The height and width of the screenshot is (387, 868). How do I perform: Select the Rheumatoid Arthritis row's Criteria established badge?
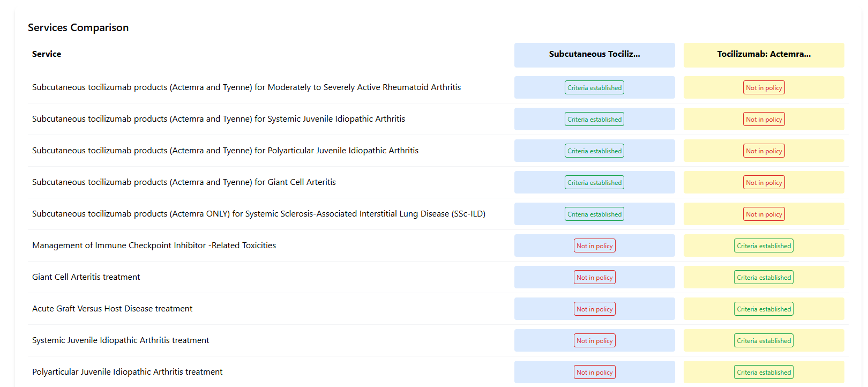[594, 88]
